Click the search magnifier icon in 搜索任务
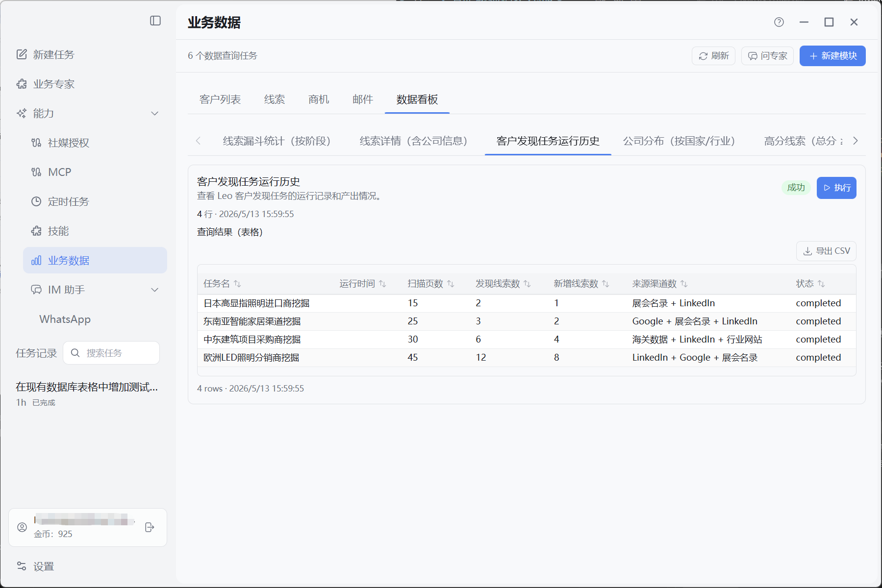 pos(76,353)
